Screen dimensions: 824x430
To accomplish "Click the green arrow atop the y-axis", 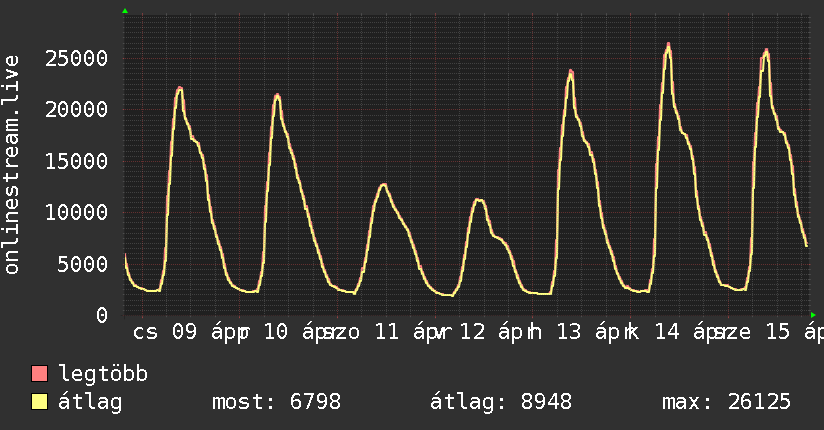I will coord(125,11).
